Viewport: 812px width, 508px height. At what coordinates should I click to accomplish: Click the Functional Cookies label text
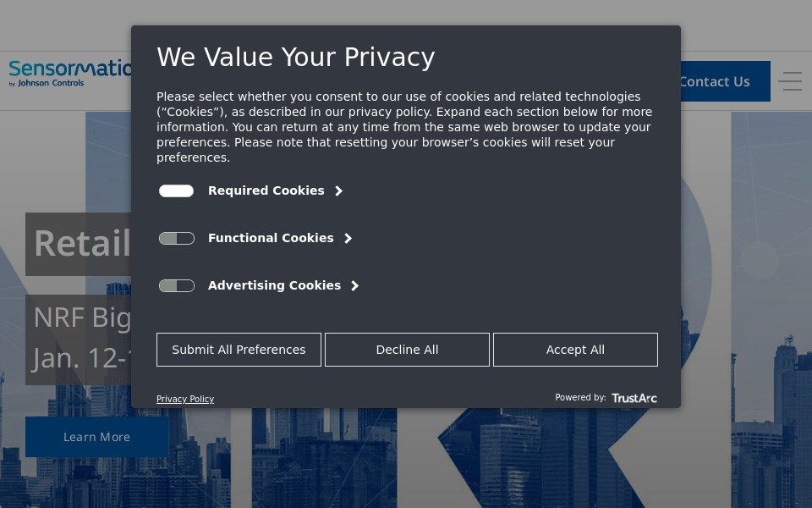271,239
